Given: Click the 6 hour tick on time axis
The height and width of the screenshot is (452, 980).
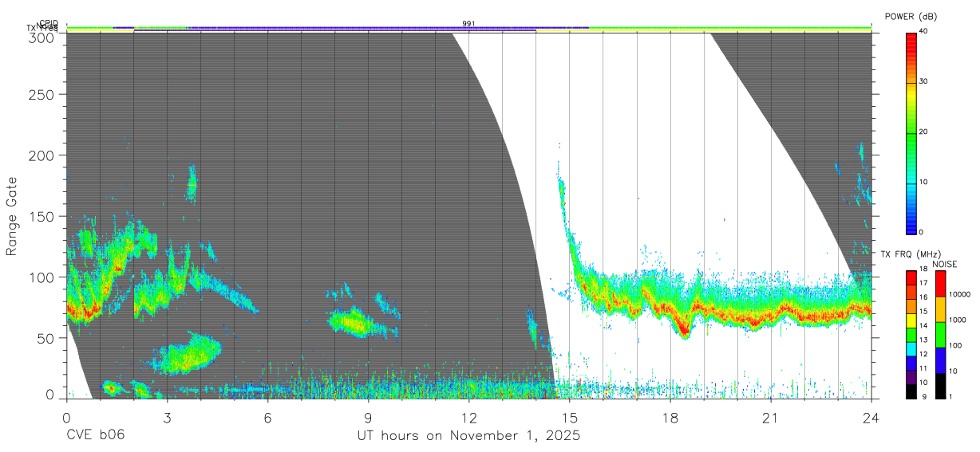Looking at the screenshot, I should pyautogui.click(x=267, y=418).
